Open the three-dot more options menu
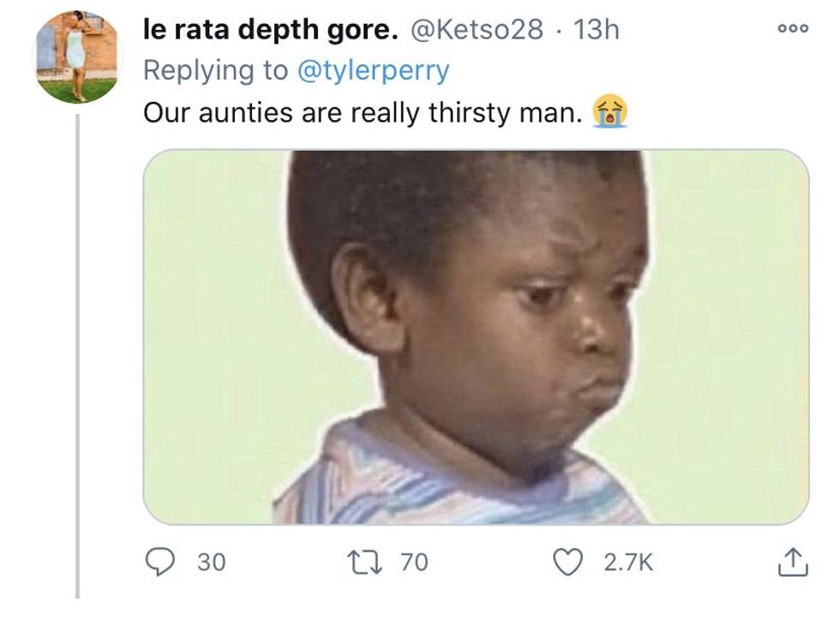Viewport: 840px width, 623px height. tap(793, 28)
